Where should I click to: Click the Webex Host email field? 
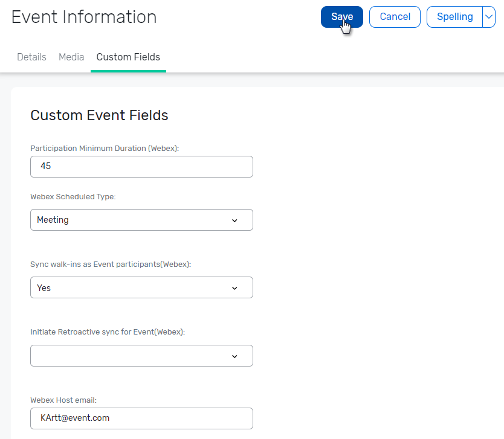[x=141, y=418]
